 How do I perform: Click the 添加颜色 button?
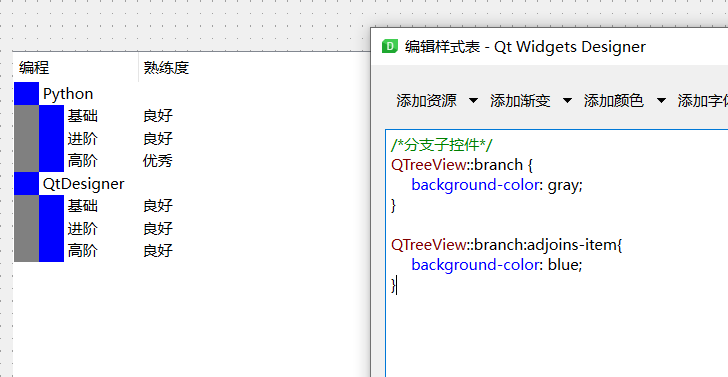(x=614, y=100)
